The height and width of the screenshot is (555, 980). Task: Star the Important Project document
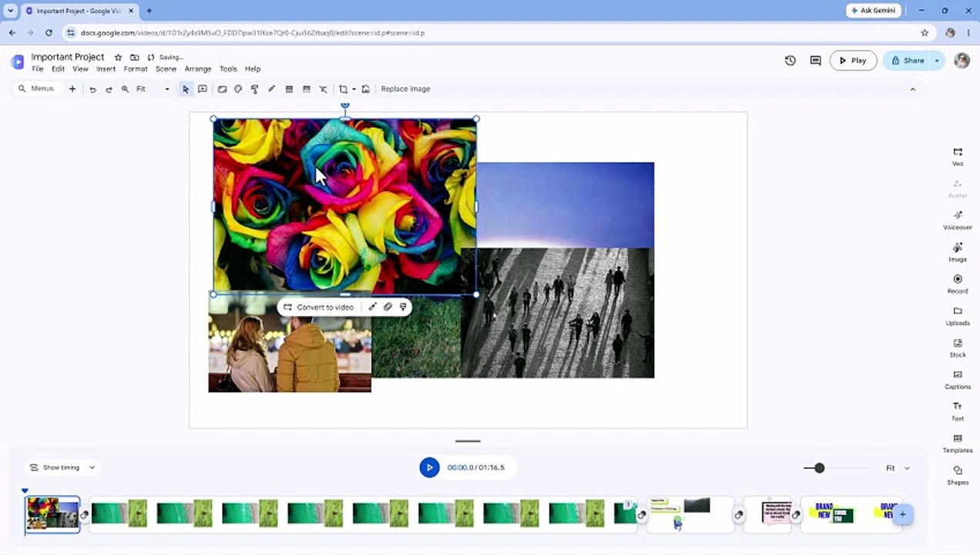[118, 57]
